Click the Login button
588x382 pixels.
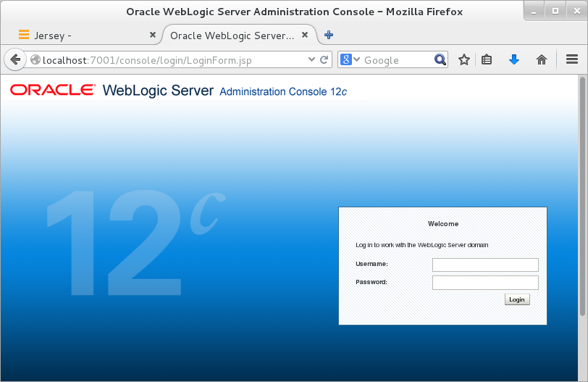click(x=517, y=299)
